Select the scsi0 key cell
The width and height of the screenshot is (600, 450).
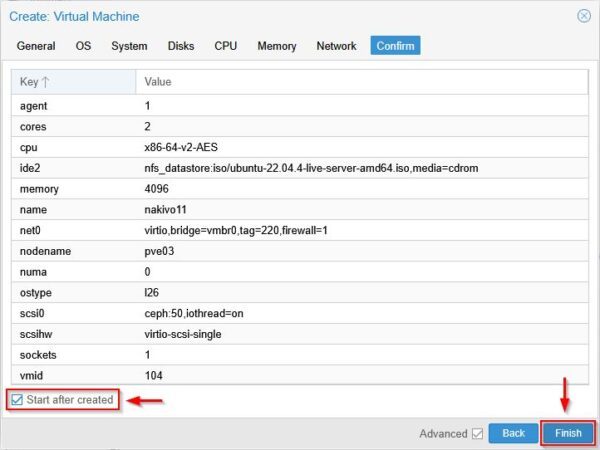tap(32, 313)
